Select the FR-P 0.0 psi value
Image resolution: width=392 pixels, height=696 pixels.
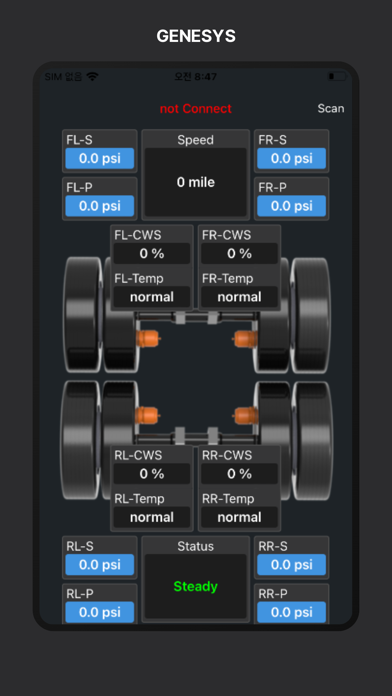pos(292,206)
